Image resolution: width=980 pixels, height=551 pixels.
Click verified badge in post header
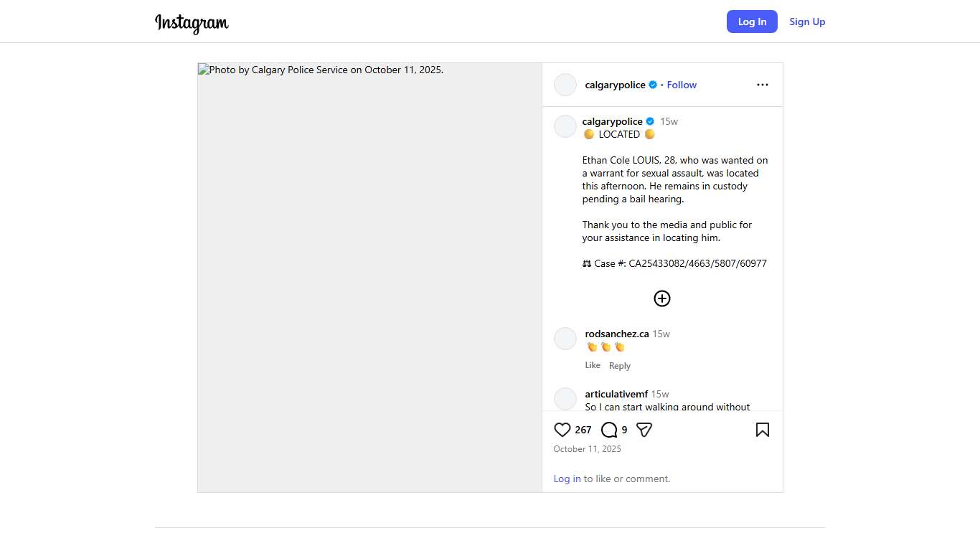pyautogui.click(x=653, y=85)
